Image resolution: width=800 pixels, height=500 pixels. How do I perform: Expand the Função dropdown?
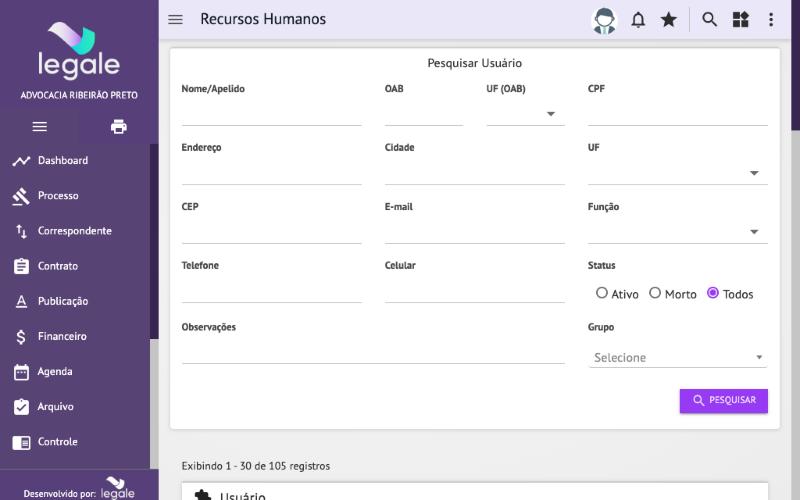(x=678, y=232)
